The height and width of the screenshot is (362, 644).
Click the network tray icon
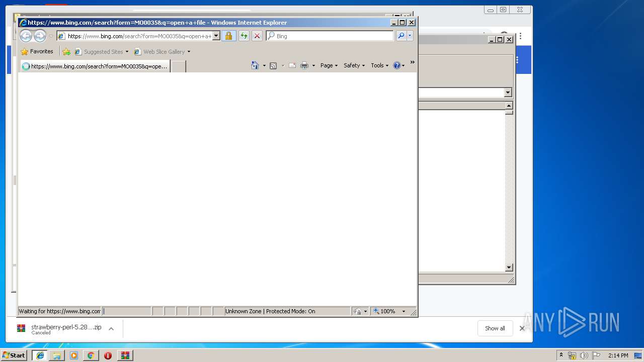[x=572, y=355]
